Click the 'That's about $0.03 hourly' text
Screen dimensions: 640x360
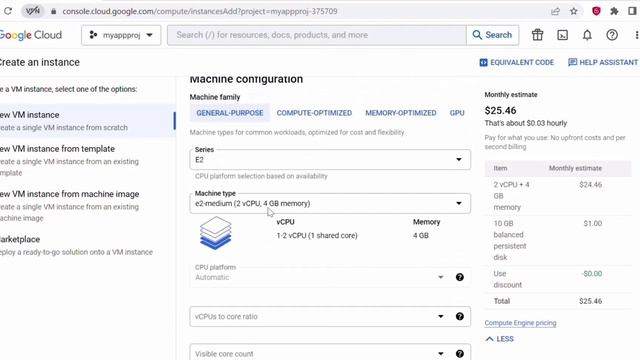point(526,123)
